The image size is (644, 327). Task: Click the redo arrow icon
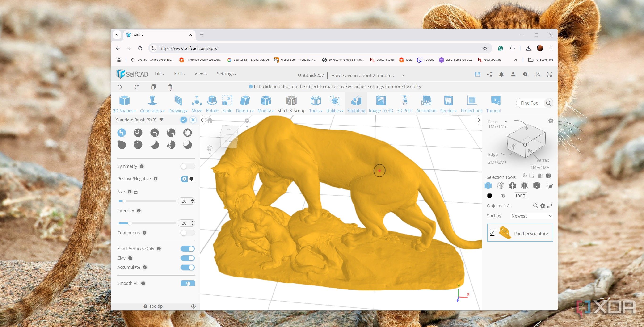136,87
